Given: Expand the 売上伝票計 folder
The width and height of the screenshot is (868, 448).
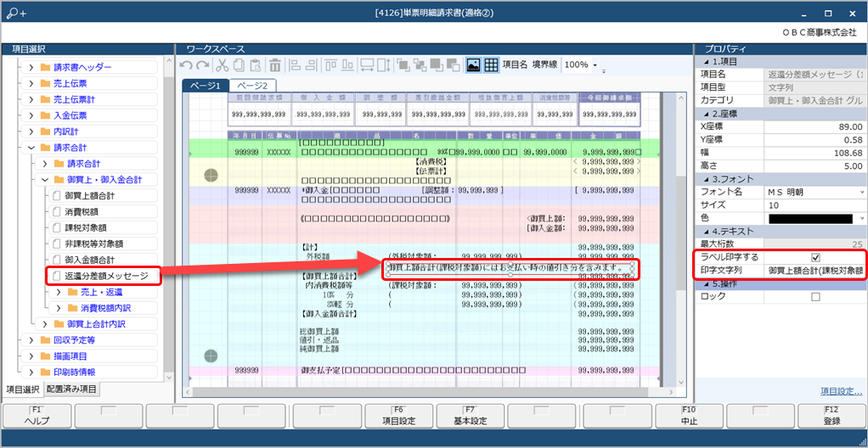Looking at the screenshot, I should coord(31,99).
